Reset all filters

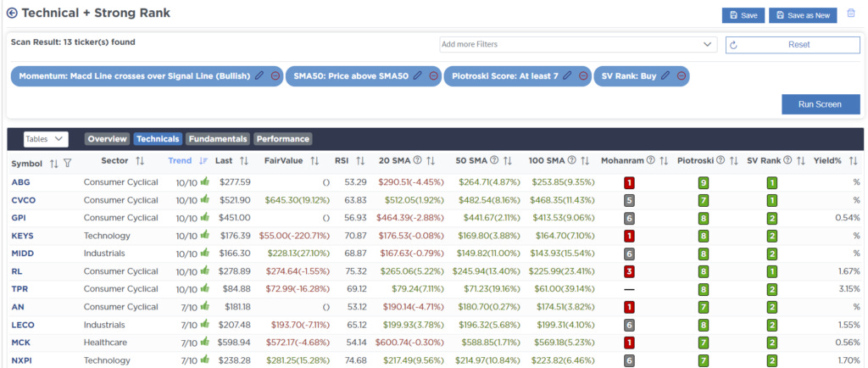coord(793,45)
